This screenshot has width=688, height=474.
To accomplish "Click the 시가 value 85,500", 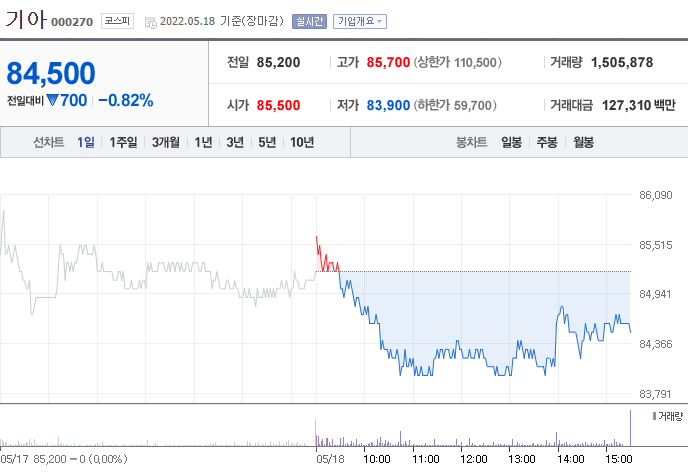I will tap(278, 105).
